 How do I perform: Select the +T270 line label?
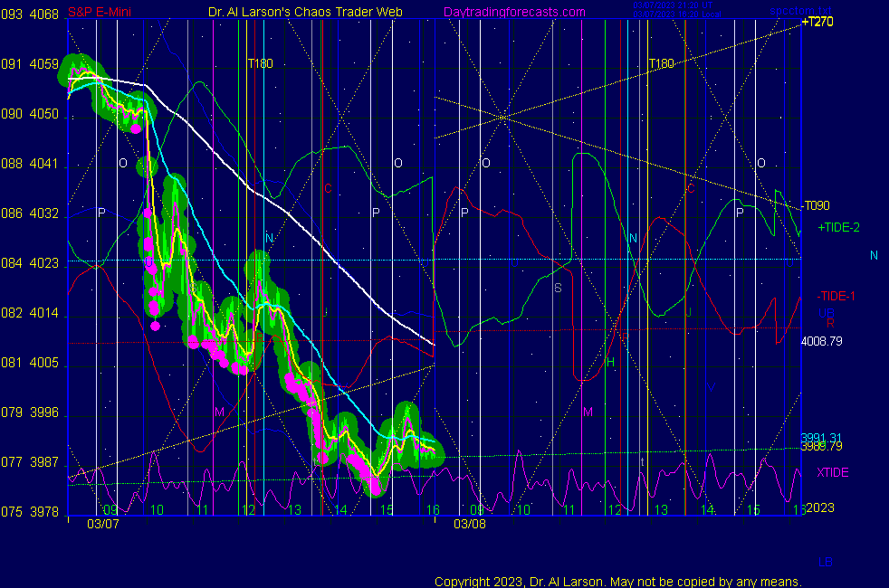tap(817, 22)
